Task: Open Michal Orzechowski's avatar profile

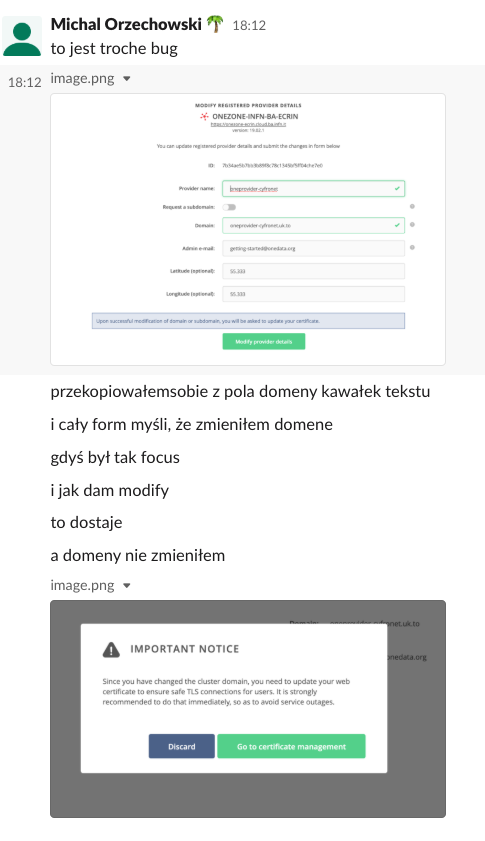Action: point(22,36)
